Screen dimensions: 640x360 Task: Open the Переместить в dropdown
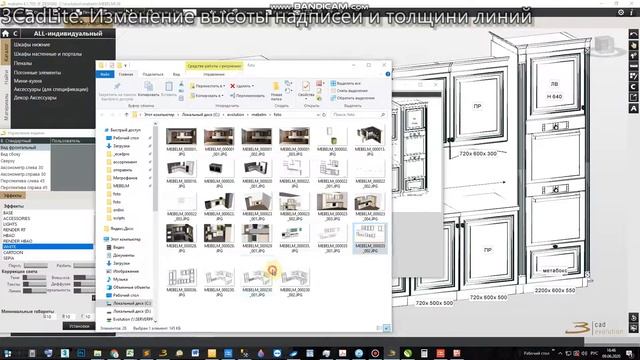tap(207, 86)
